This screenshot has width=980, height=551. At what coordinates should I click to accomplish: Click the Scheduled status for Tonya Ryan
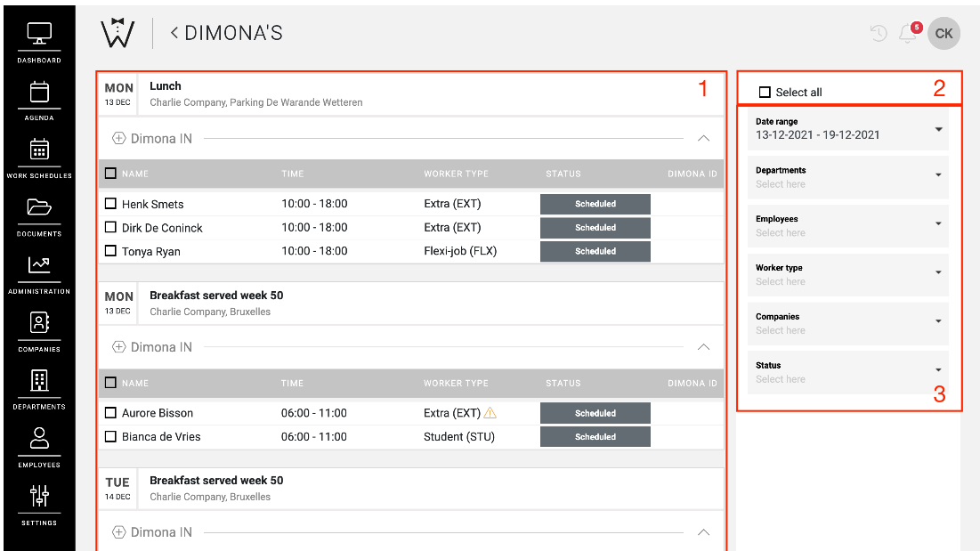[x=595, y=252]
